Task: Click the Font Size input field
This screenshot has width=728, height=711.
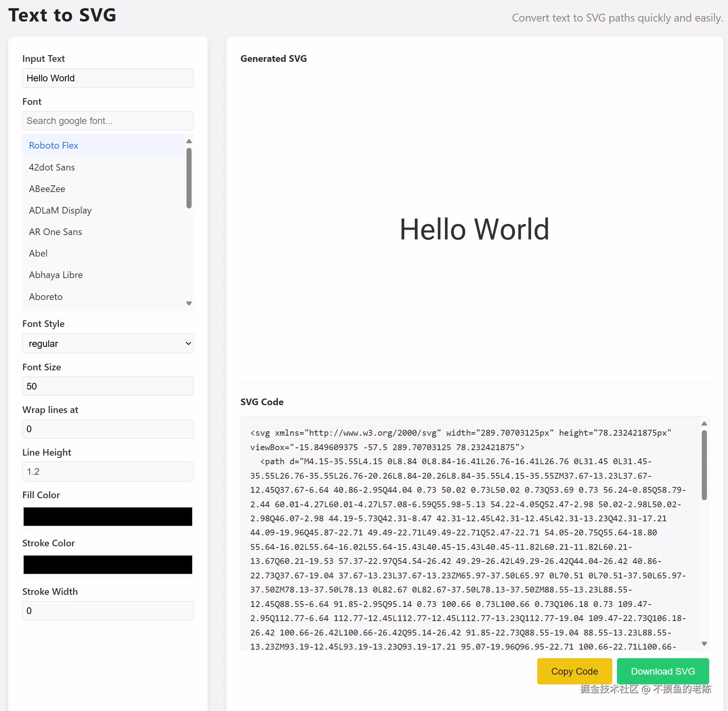Action: [x=108, y=386]
